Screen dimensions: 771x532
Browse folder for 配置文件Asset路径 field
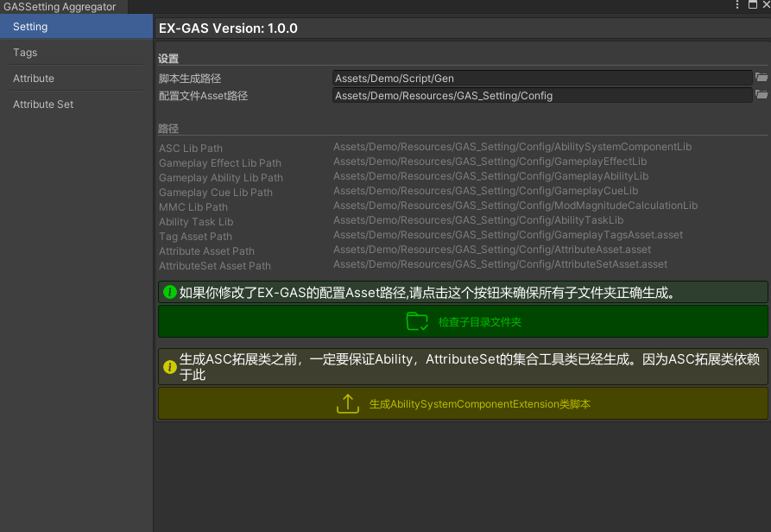pyautogui.click(x=762, y=95)
